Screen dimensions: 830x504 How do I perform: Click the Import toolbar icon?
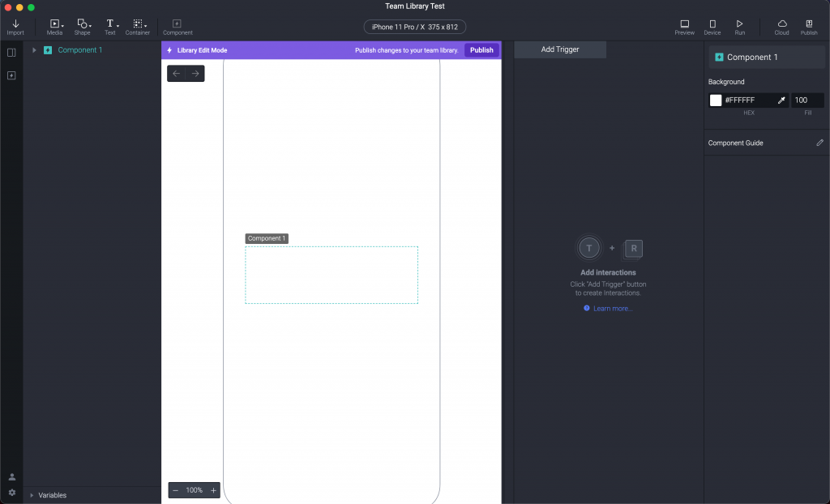pos(15,27)
